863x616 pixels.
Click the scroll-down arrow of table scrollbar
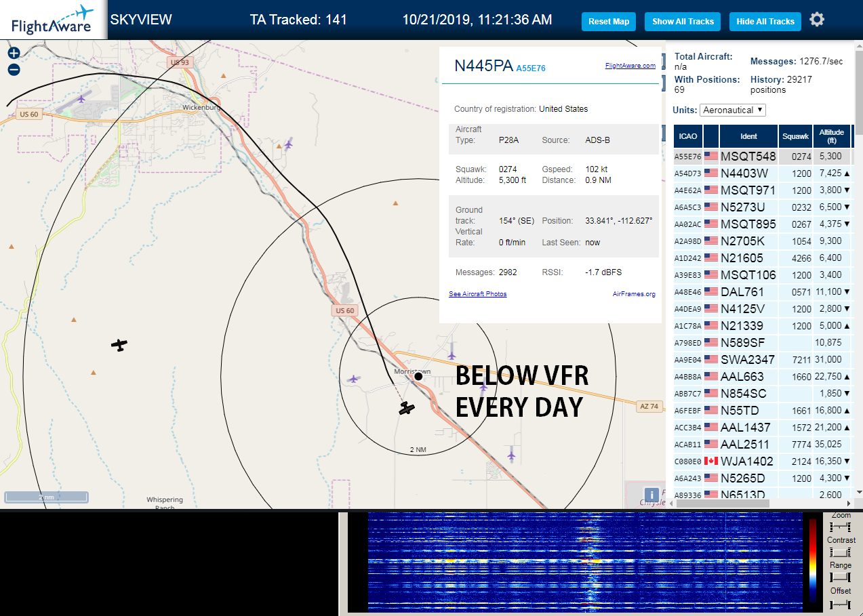[859, 492]
